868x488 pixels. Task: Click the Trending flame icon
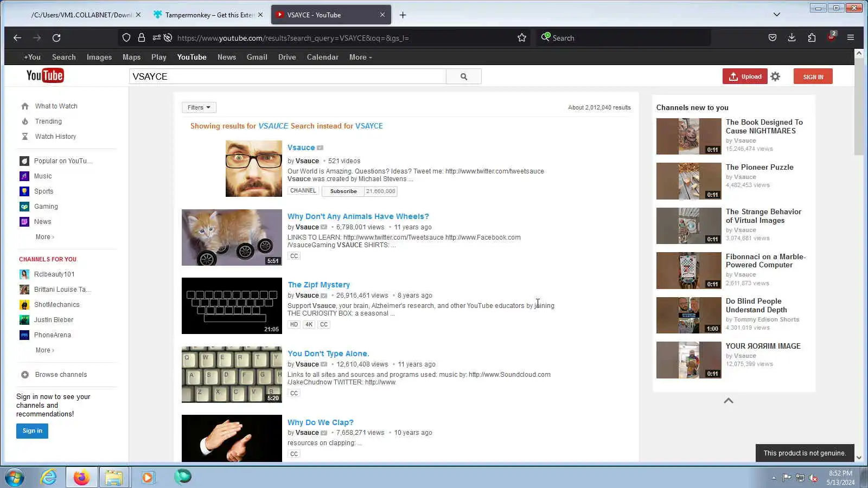(25, 121)
